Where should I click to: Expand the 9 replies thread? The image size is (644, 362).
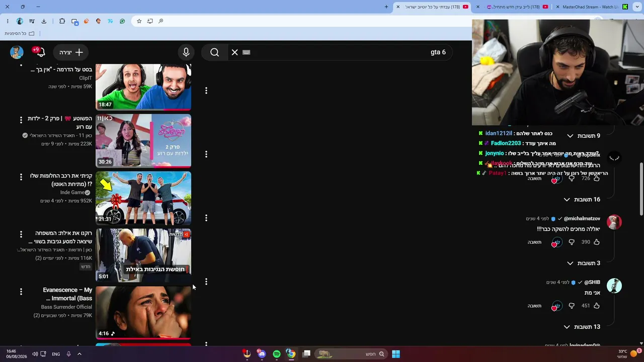(584, 136)
